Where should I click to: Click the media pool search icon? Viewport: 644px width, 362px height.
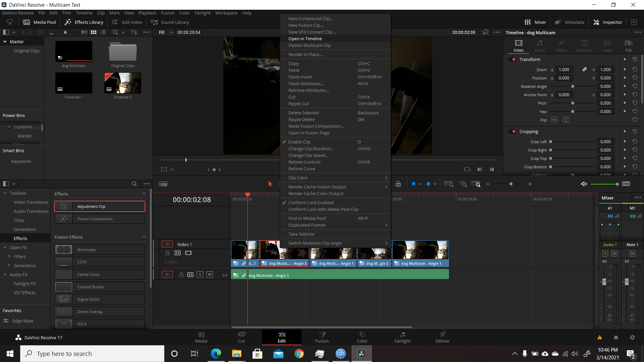click(x=115, y=32)
